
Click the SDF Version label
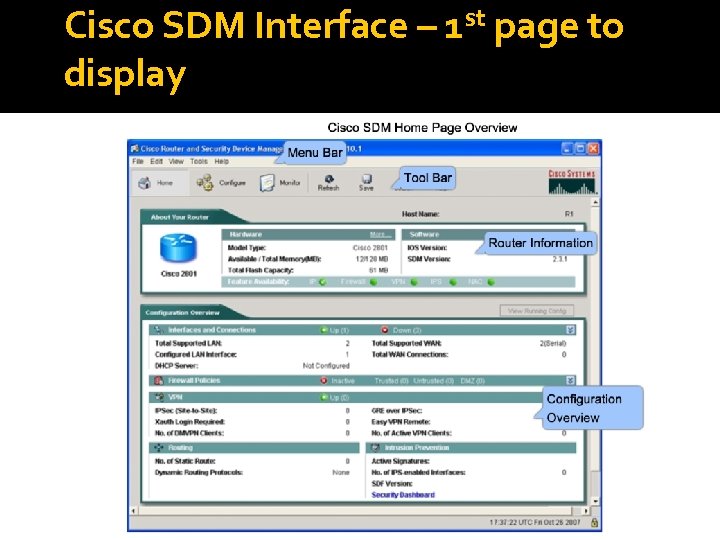pyautogui.click(x=392, y=484)
